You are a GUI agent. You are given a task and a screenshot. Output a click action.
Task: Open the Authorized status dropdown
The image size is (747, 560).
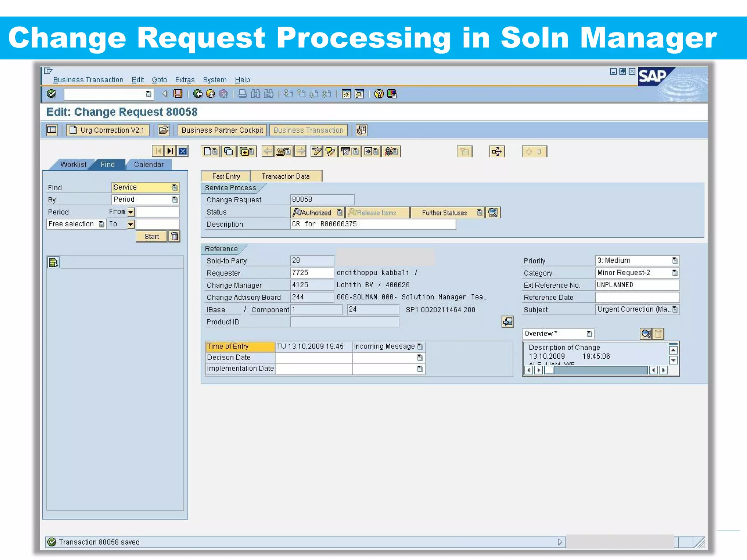pos(340,212)
